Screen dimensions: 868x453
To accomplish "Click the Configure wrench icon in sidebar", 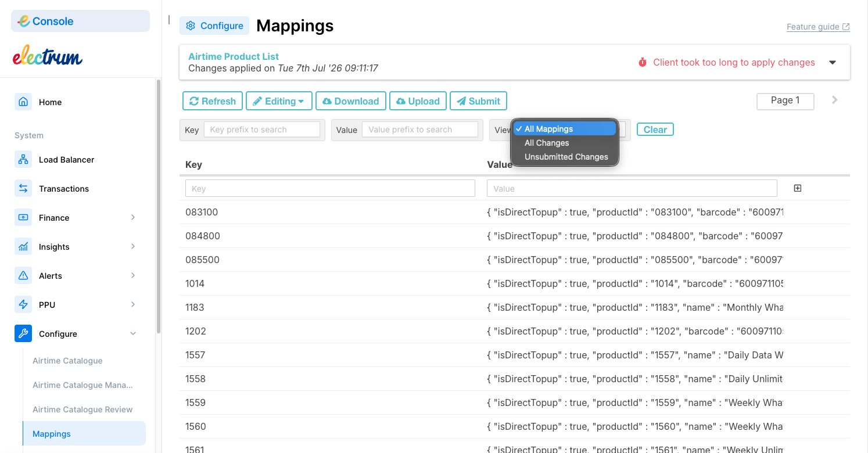I will 23,333.
